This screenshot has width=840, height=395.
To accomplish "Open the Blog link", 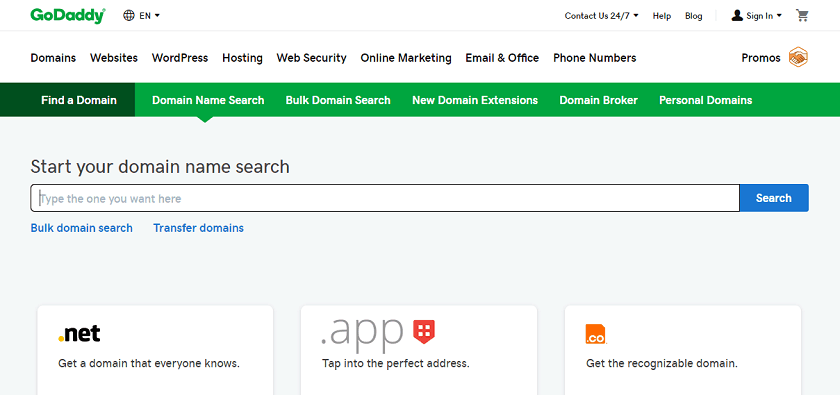I will pos(693,16).
